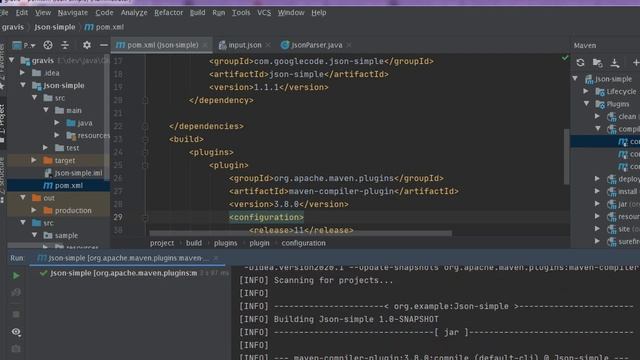Select the json-simple Run configuration tab
This screenshot has width=640, height=360.
click(x=127, y=258)
